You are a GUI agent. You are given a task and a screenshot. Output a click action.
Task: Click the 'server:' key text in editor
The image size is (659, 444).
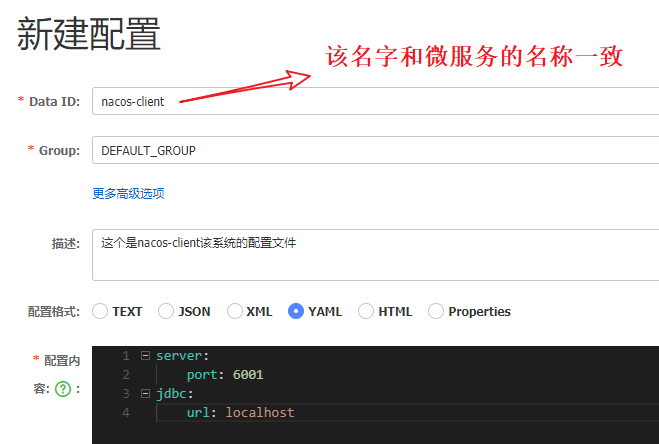point(182,356)
